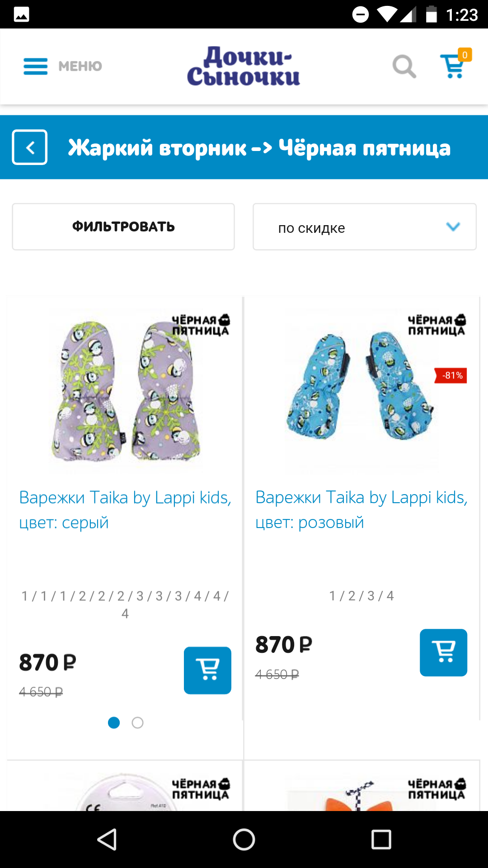Tap the back arrow button in blue banner
The image size is (488, 868).
(30, 147)
